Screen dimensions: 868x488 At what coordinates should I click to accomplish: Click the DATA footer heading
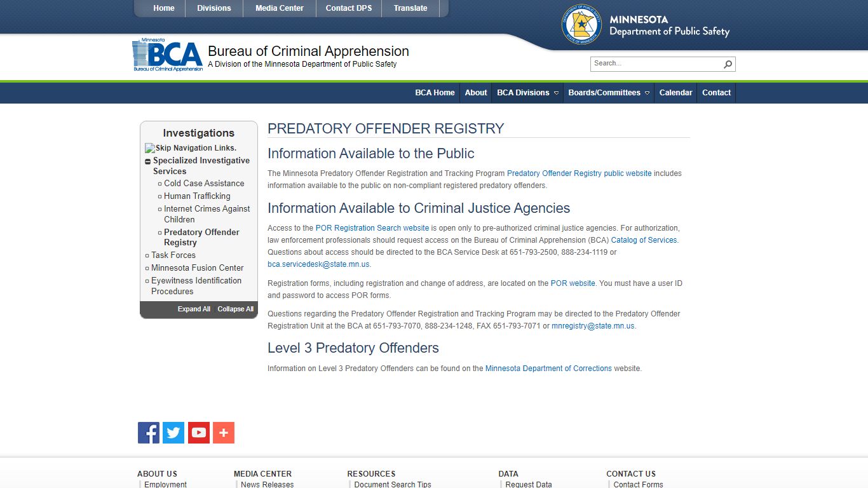click(x=508, y=474)
